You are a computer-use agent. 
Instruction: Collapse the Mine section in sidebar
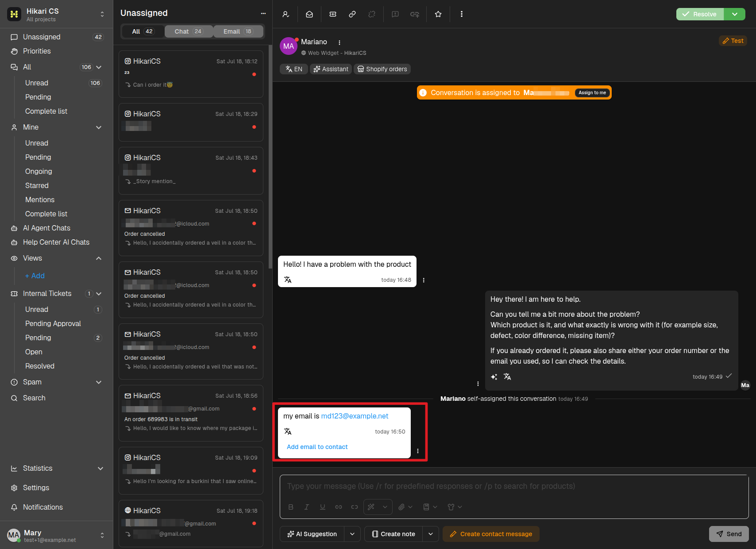[99, 127]
